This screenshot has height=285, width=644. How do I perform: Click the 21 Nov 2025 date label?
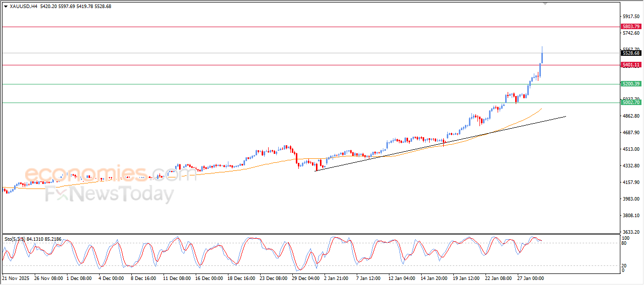coord(16,277)
